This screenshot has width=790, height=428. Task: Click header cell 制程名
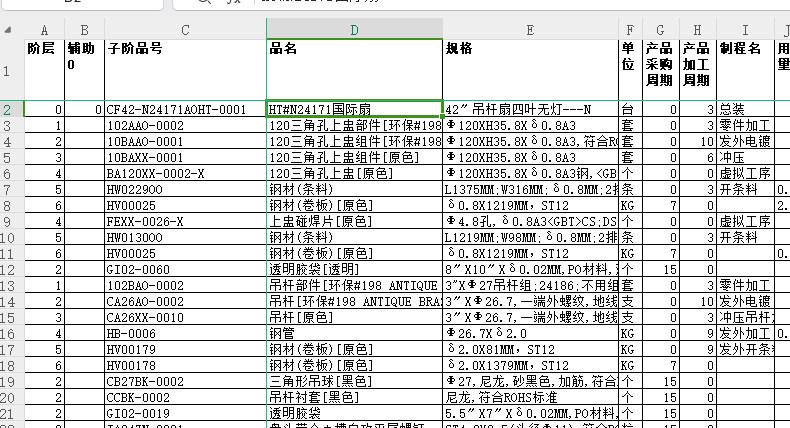pyautogui.click(x=745, y=70)
